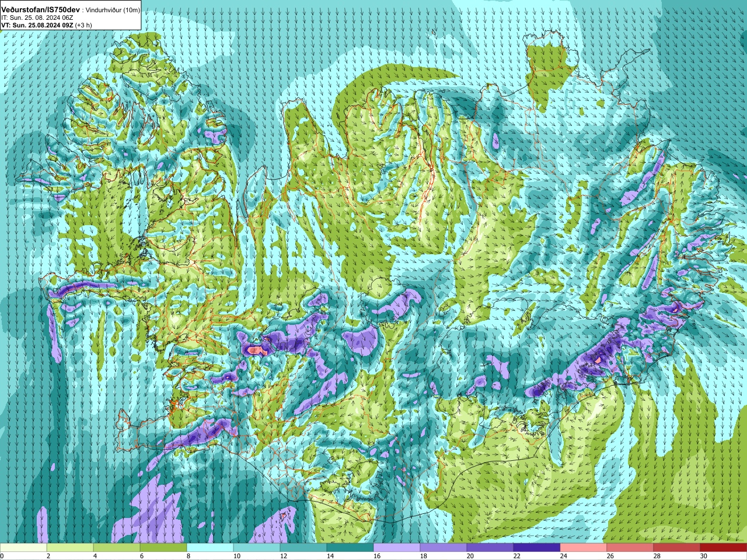Click the legend scale label '20'
This screenshot has height=560, width=747.
[x=470, y=556]
